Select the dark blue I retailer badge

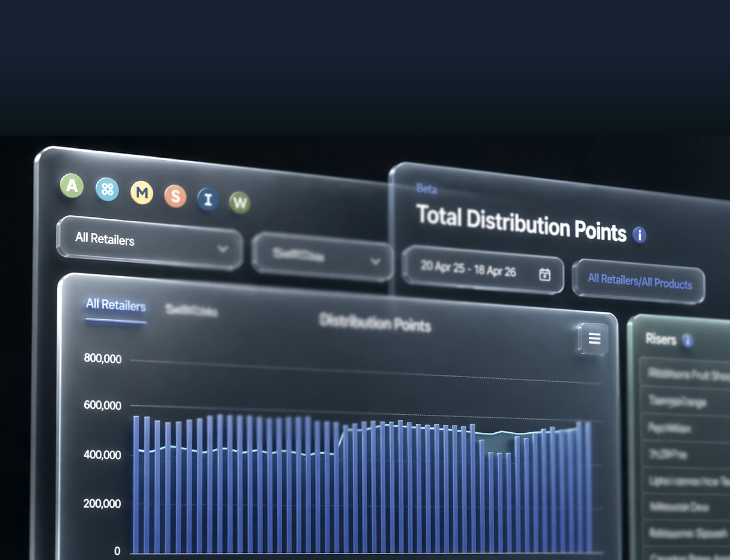[x=208, y=199]
